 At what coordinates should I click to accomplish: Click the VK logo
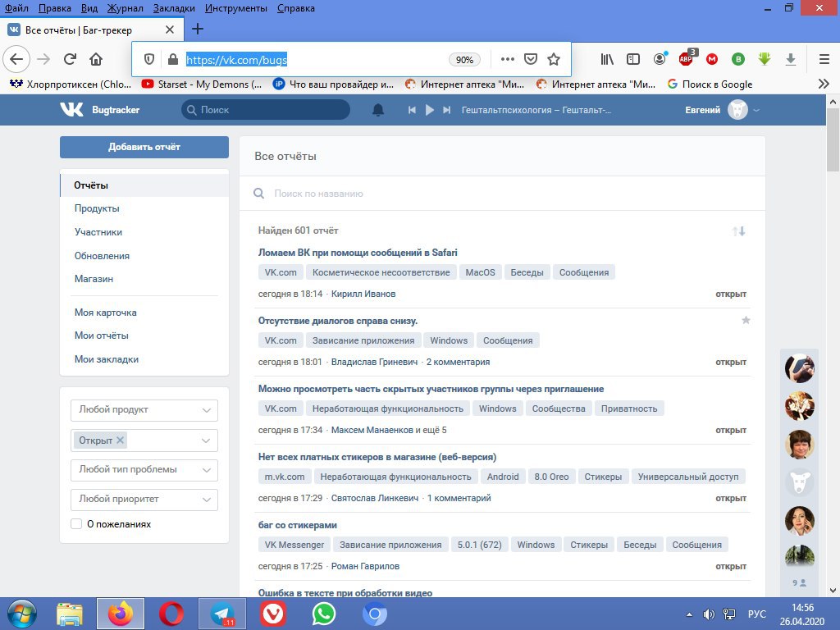(x=71, y=109)
